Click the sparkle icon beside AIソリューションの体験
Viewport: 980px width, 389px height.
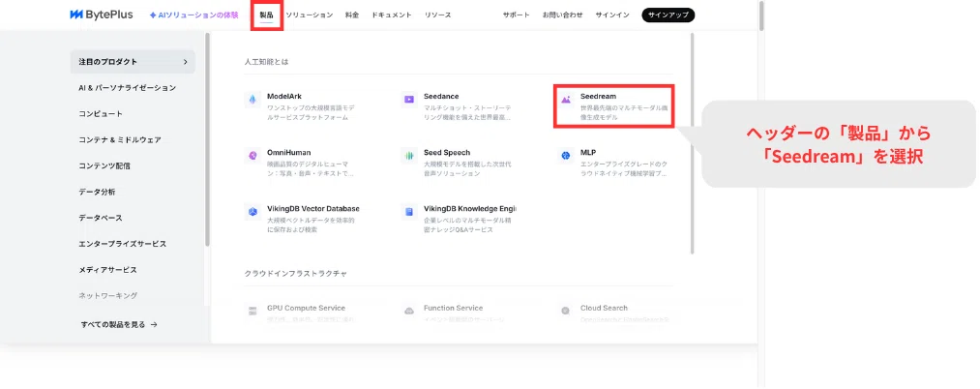(x=153, y=15)
